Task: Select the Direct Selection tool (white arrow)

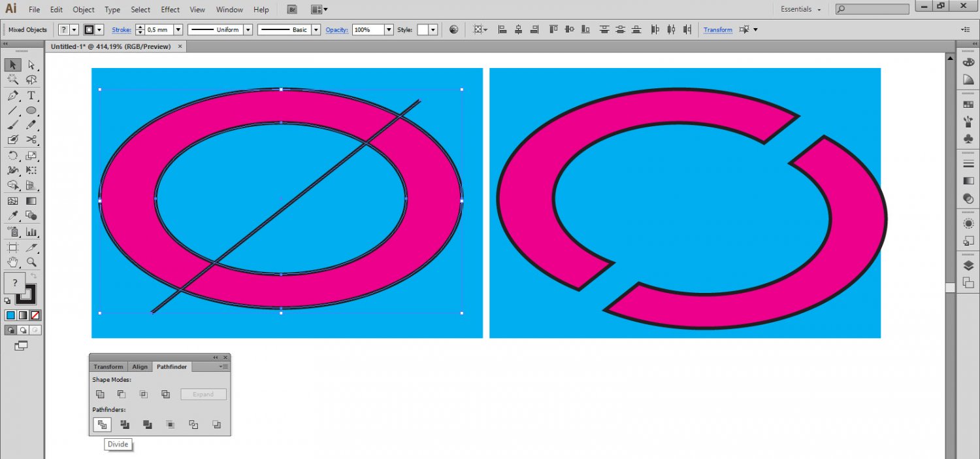Action: coord(31,65)
